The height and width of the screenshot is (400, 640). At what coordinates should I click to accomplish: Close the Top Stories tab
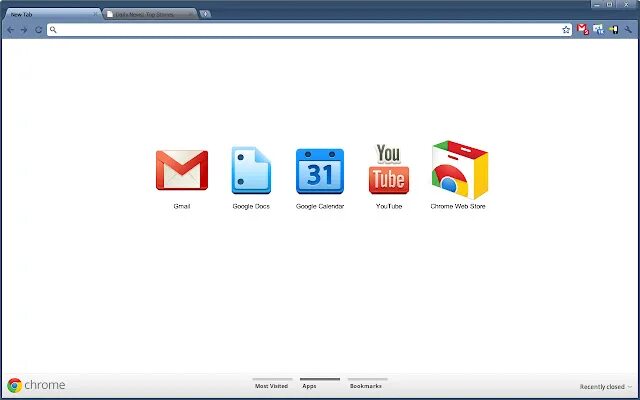[x=191, y=14]
